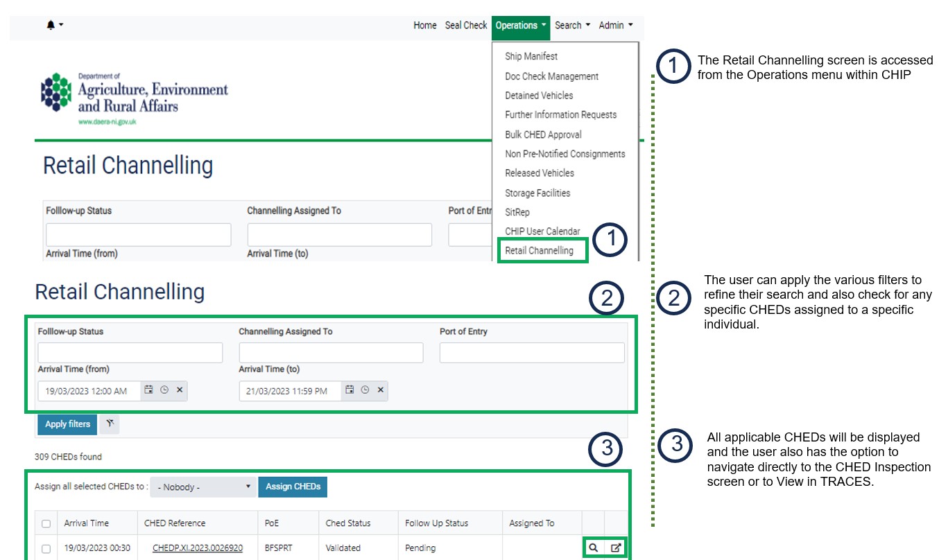Select checkbox for the 19/03/2023 00:30 row
The width and height of the screenshot is (939, 560).
point(46,548)
